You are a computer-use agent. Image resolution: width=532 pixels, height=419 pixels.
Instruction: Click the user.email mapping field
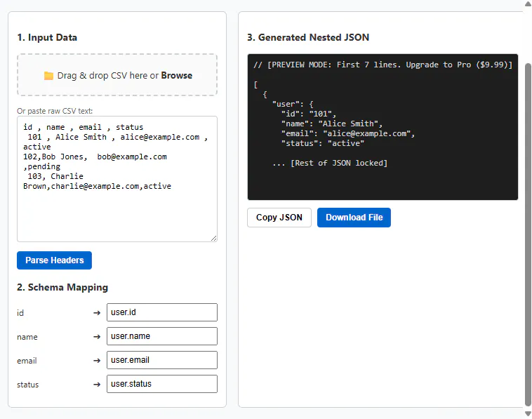162,360
